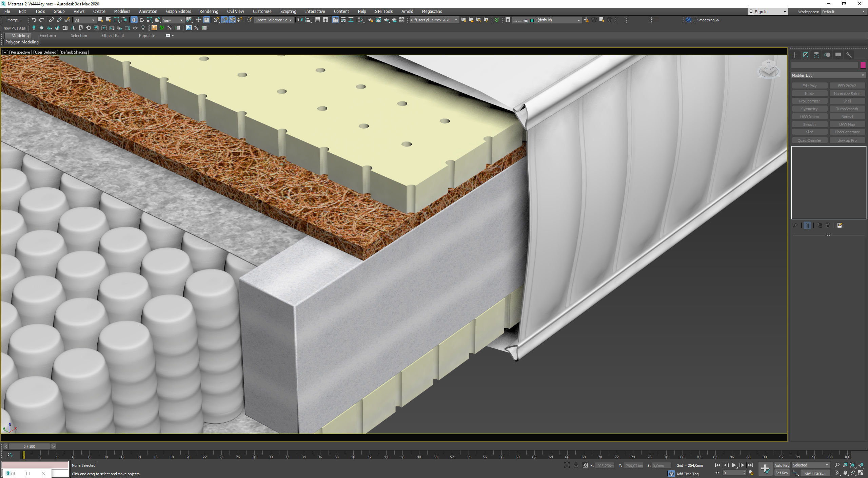Screen dimensions: 868x478
Task: Click the magenta object color swatch
Action: pyautogui.click(x=863, y=65)
